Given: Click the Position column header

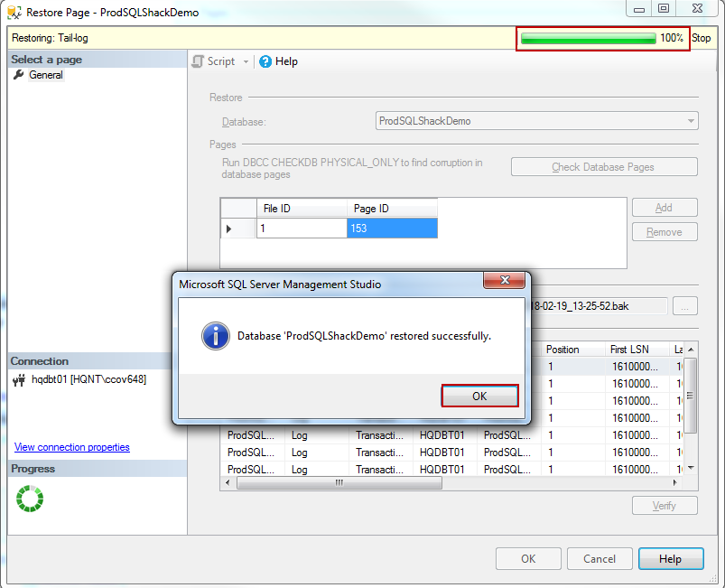Looking at the screenshot, I should click(x=573, y=350).
